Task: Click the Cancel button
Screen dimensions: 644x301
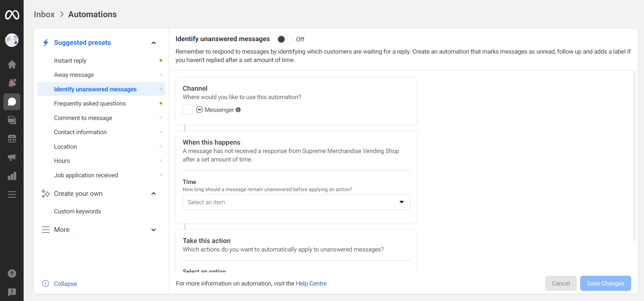Action: tap(561, 283)
